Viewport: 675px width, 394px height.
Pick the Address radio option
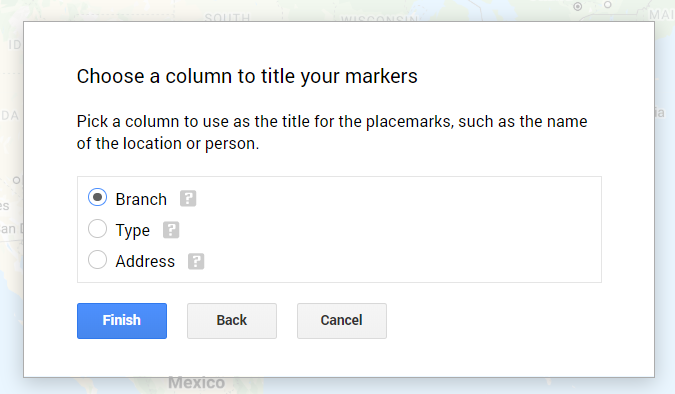tap(97, 260)
